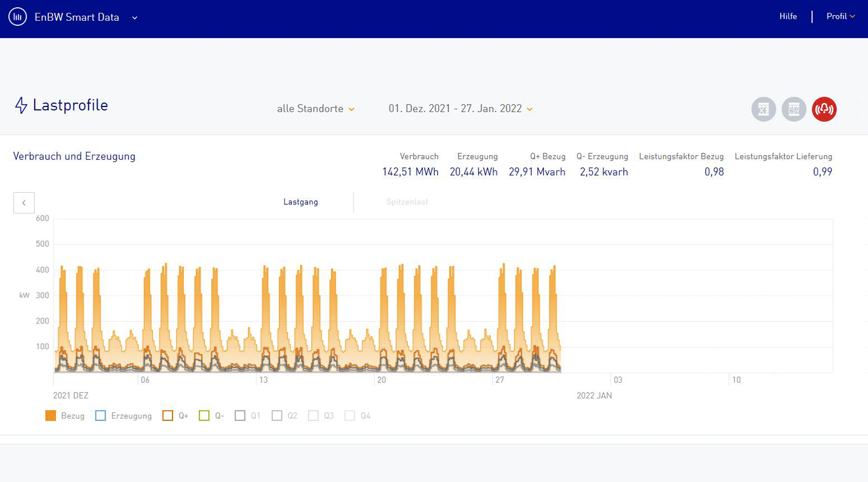The height and width of the screenshot is (482, 868).
Task: Click the x-axis date marker 27
Action: pos(499,380)
